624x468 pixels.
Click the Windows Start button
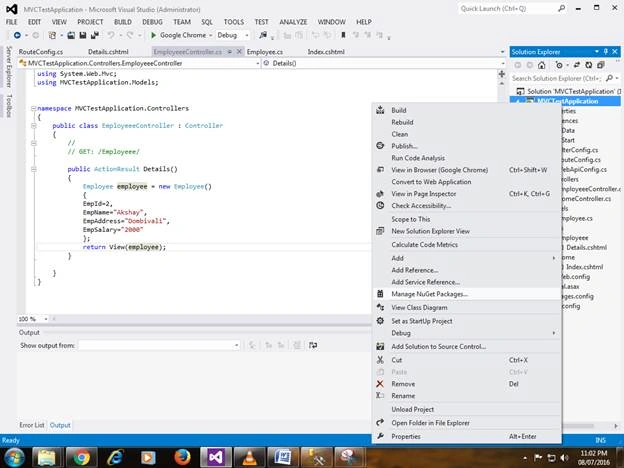[14, 457]
